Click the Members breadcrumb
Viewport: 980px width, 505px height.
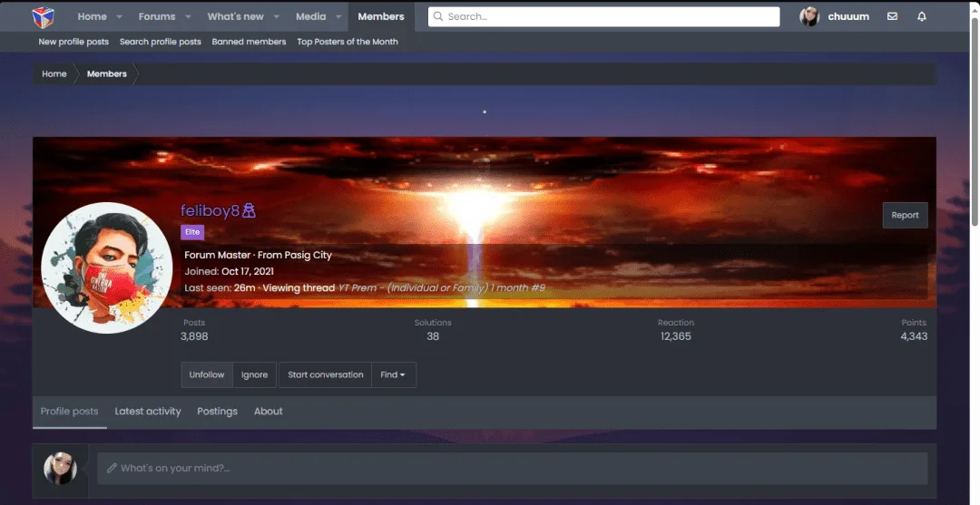(107, 73)
